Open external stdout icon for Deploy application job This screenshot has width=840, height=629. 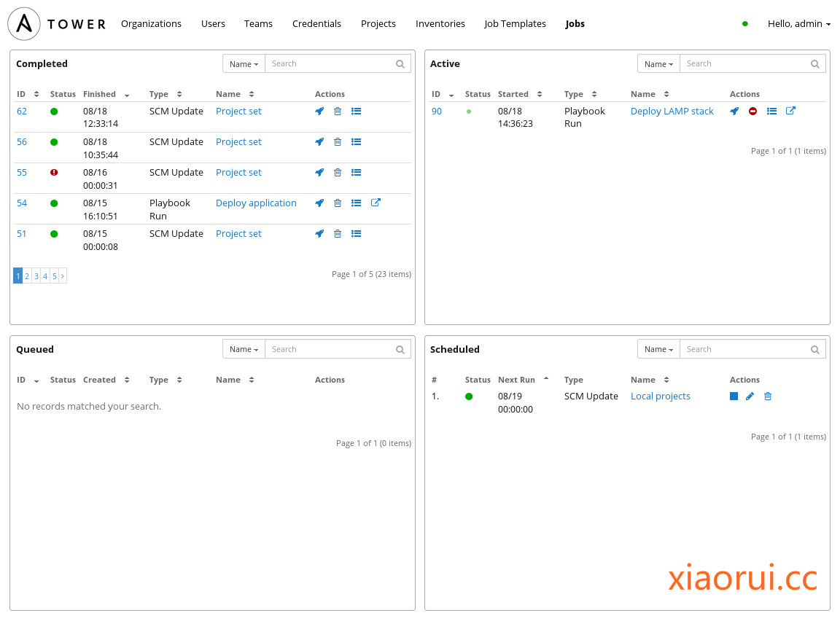point(376,203)
